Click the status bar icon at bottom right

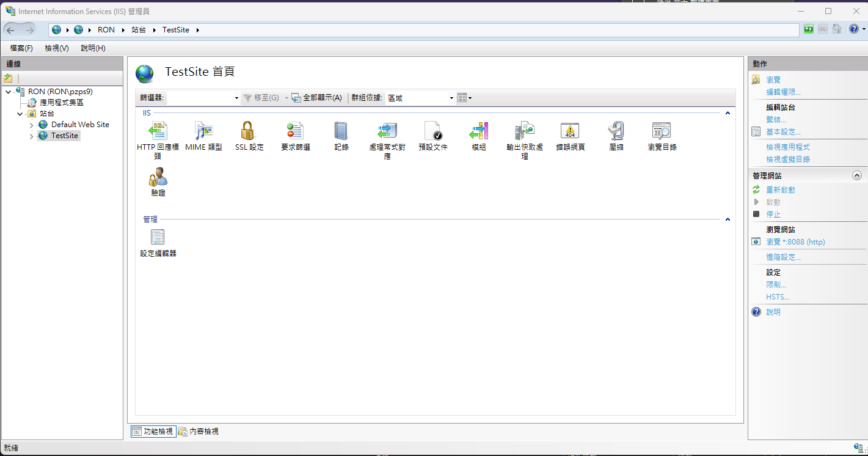(859, 448)
